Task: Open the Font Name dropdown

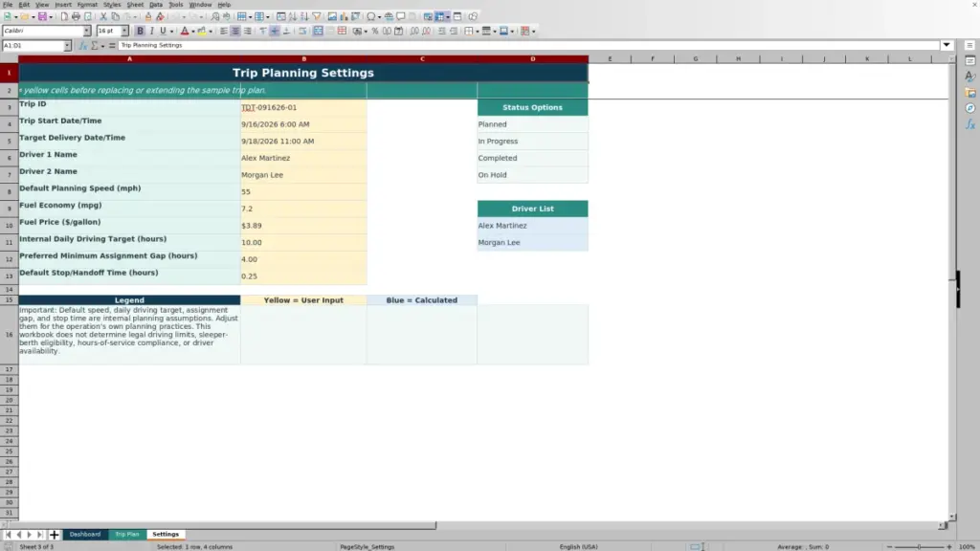Action: [x=87, y=31]
